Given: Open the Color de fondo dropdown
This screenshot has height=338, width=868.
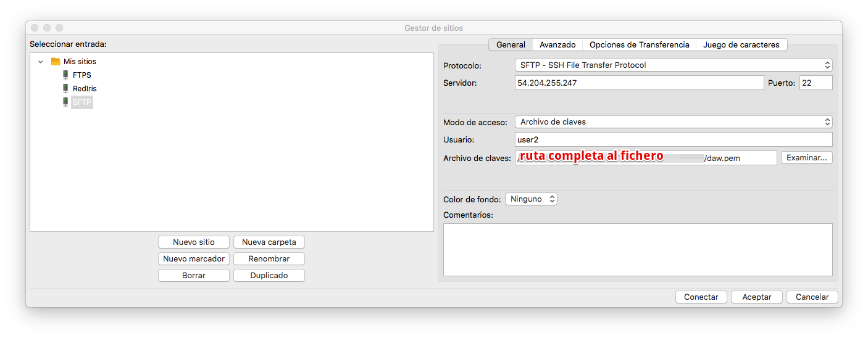Looking at the screenshot, I should (531, 199).
